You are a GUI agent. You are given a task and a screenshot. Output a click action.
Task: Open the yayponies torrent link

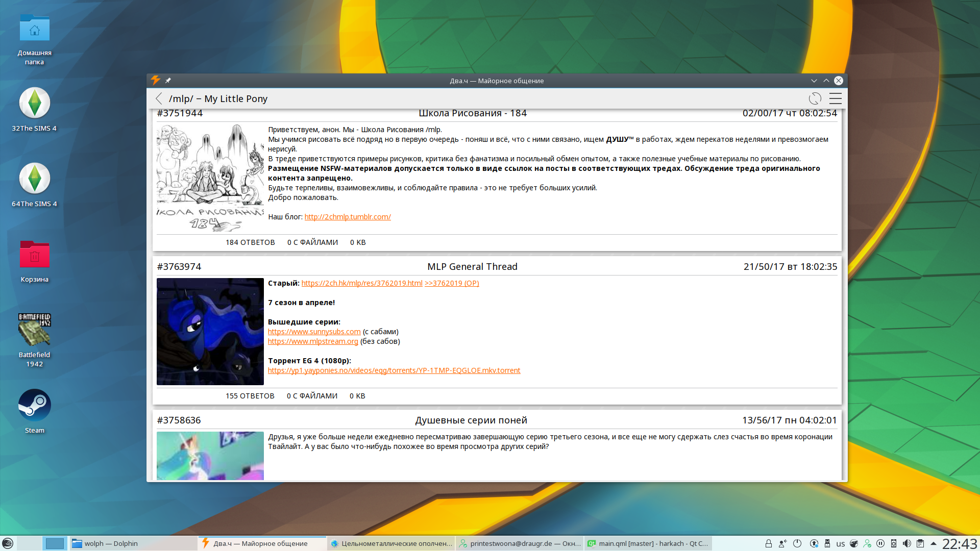[x=394, y=370]
